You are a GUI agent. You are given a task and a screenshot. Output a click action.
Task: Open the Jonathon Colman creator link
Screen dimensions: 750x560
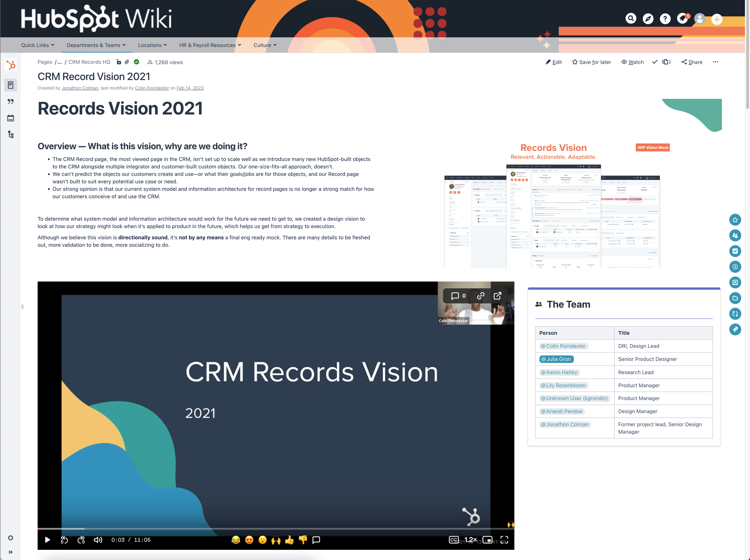pos(79,88)
